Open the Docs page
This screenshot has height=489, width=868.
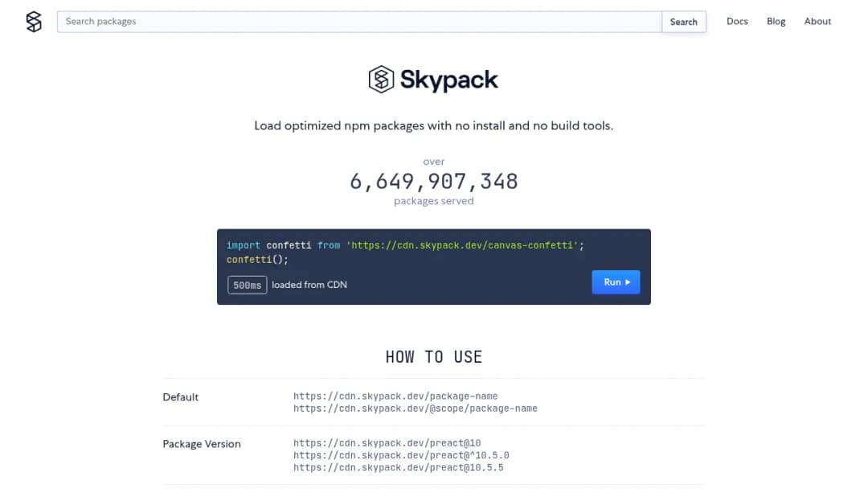coord(737,21)
